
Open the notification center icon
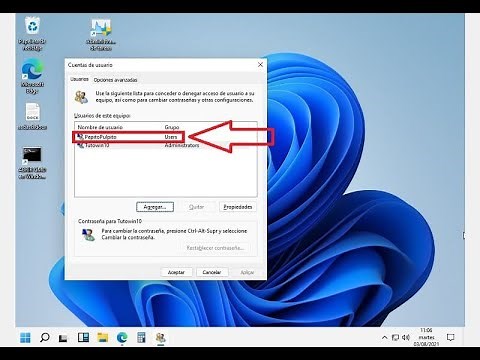point(451,338)
